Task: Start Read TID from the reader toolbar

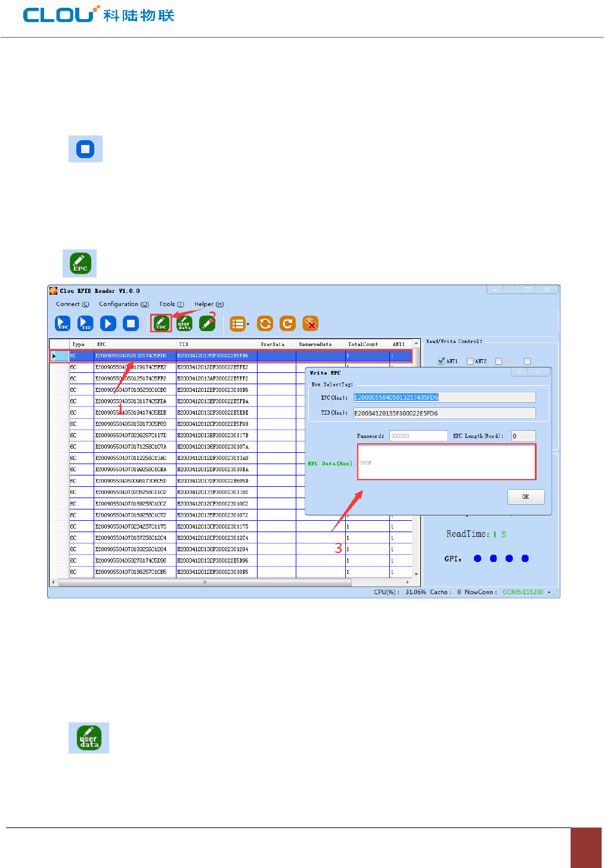Action: (85, 323)
